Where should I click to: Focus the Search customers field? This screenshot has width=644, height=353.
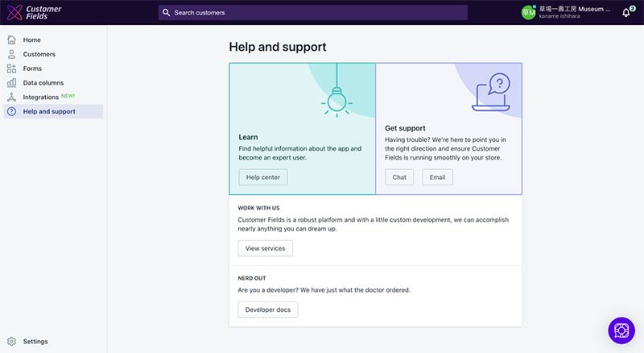(312, 13)
